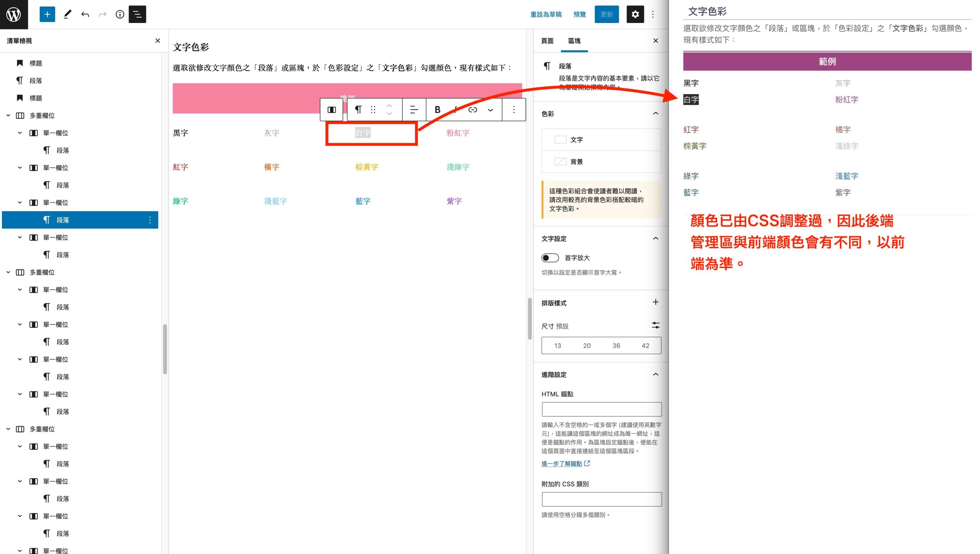Click the 預覽 preview button
The image size is (980, 554).
click(580, 15)
